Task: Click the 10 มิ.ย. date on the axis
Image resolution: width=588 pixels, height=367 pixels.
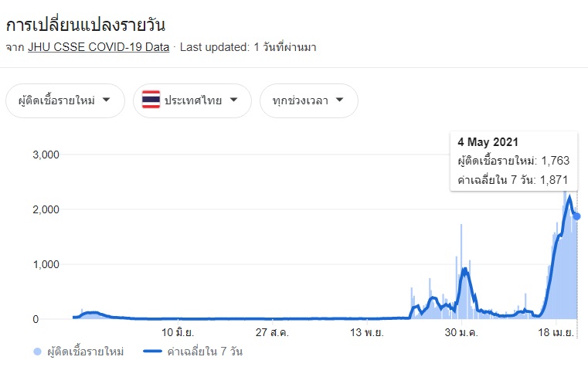Action: point(177,333)
